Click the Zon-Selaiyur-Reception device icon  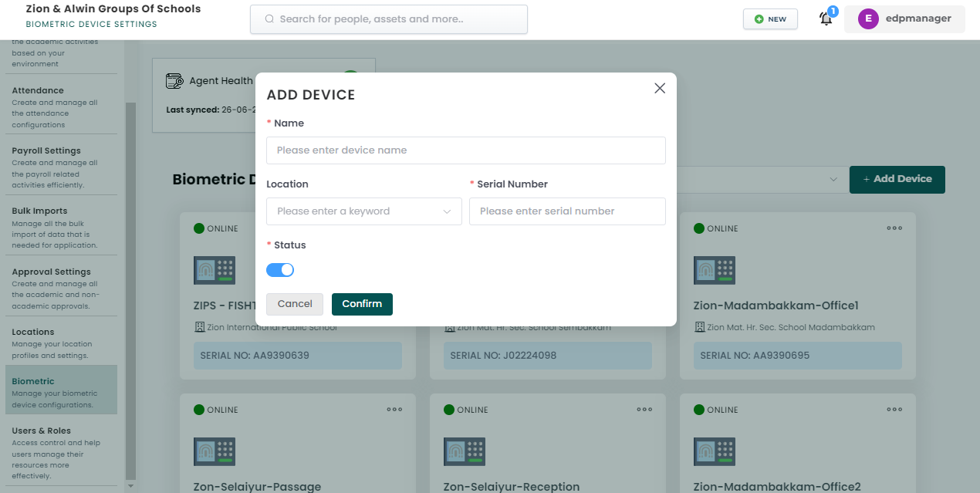tap(465, 451)
